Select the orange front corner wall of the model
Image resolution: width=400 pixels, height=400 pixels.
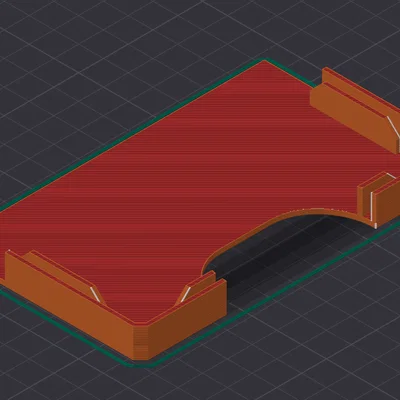tap(141, 342)
